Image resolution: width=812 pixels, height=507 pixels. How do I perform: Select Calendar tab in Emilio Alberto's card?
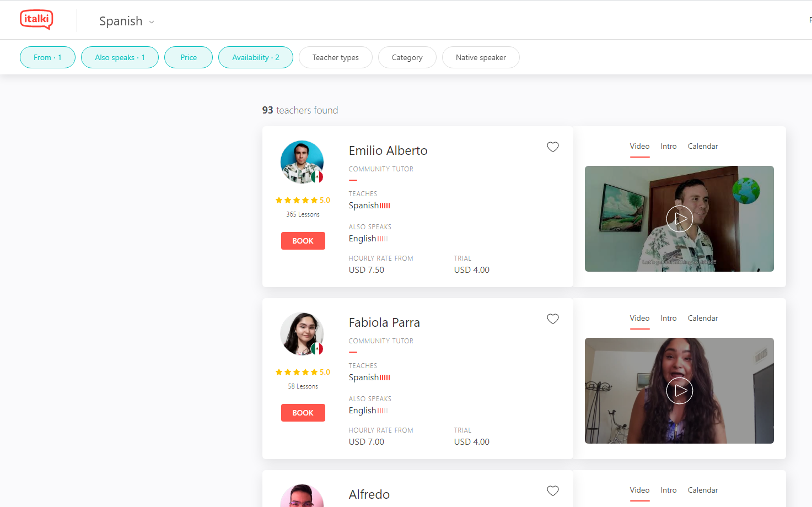[x=703, y=146]
